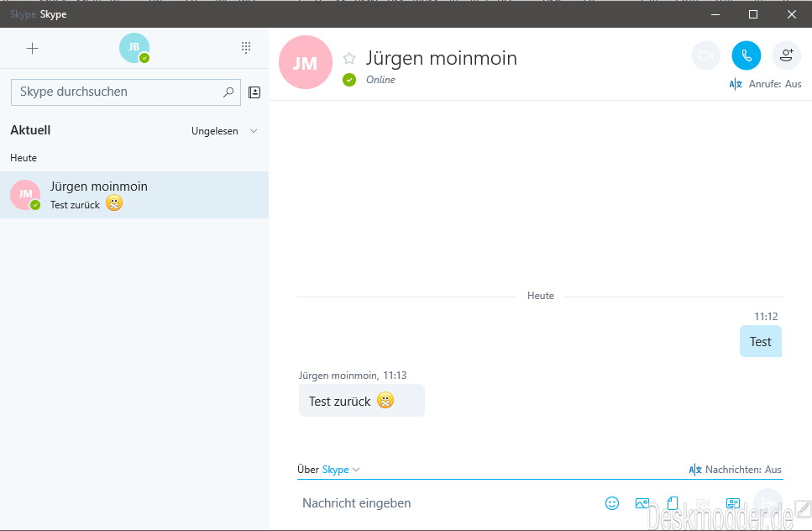Viewport: 812px width, 531px height.
Task: Click the Jürgen moinmoin header name
Action: pos(441,58)
